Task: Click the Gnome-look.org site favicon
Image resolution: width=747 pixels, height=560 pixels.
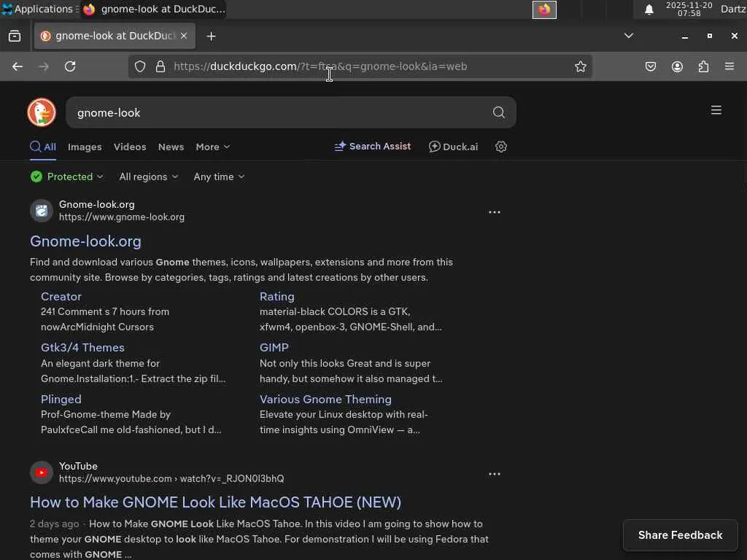Action: click(x=42, y=211)
